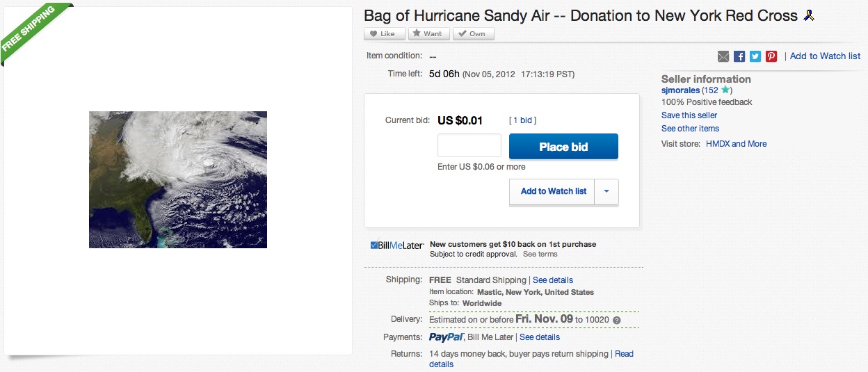This screenshot has height=372, width=868.
Task: Pin this listing on Pinterest
Action: tap(771, 56)
